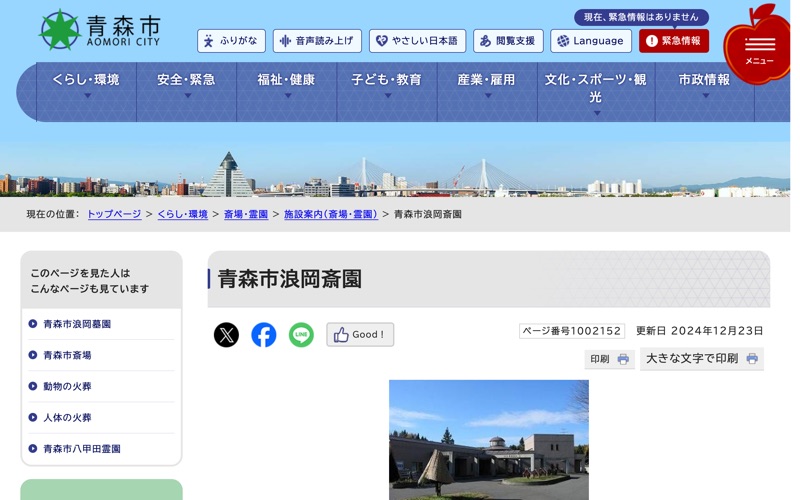Share page via LINE icon
The image size is (800, 500).
301,335
